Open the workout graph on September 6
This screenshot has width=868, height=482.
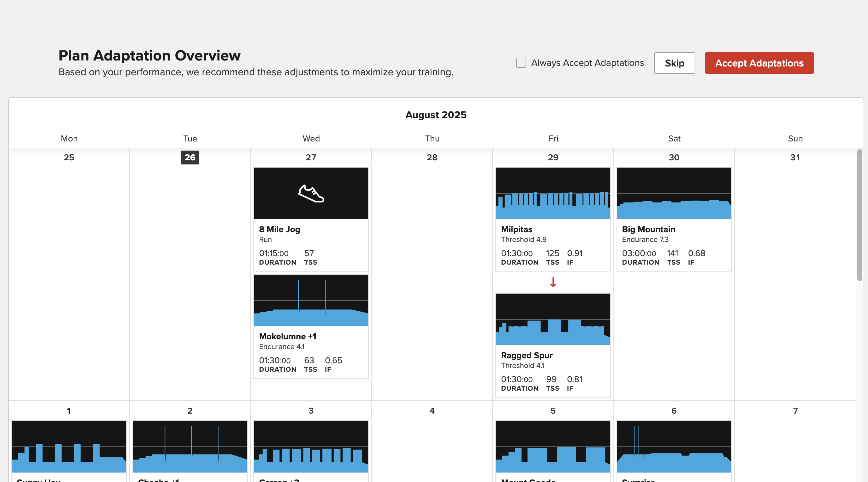pyautogui.click(x=674, y=446)
